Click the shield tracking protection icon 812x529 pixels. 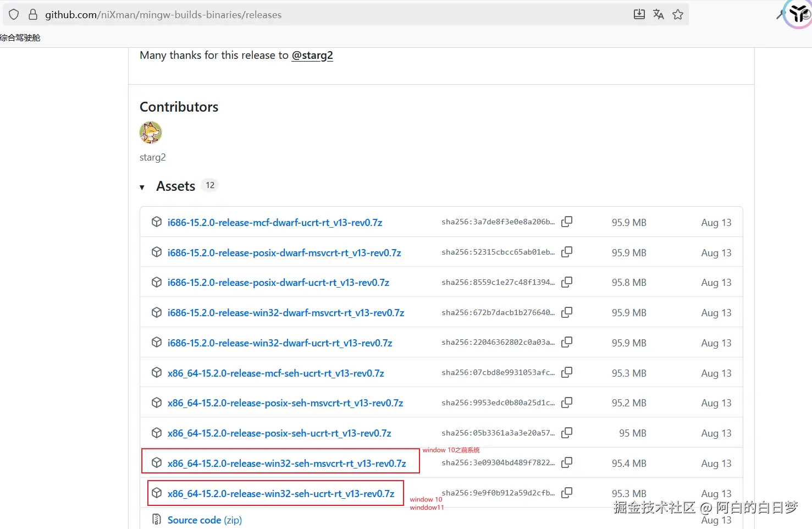click(x=14, y=15)
